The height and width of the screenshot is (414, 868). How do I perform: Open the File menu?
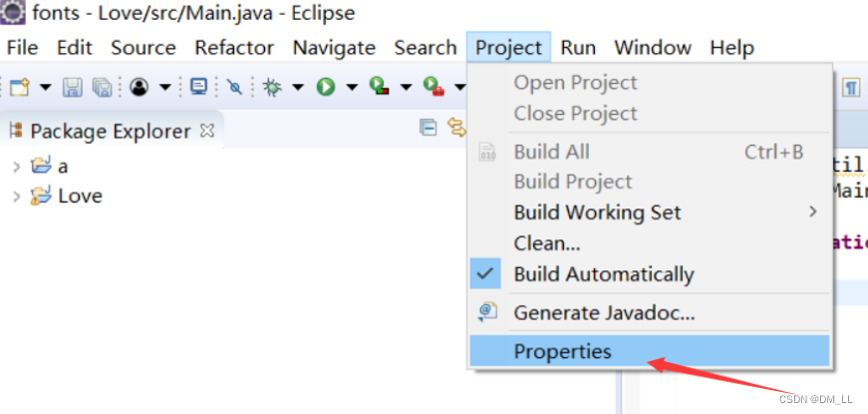point(22,48)
